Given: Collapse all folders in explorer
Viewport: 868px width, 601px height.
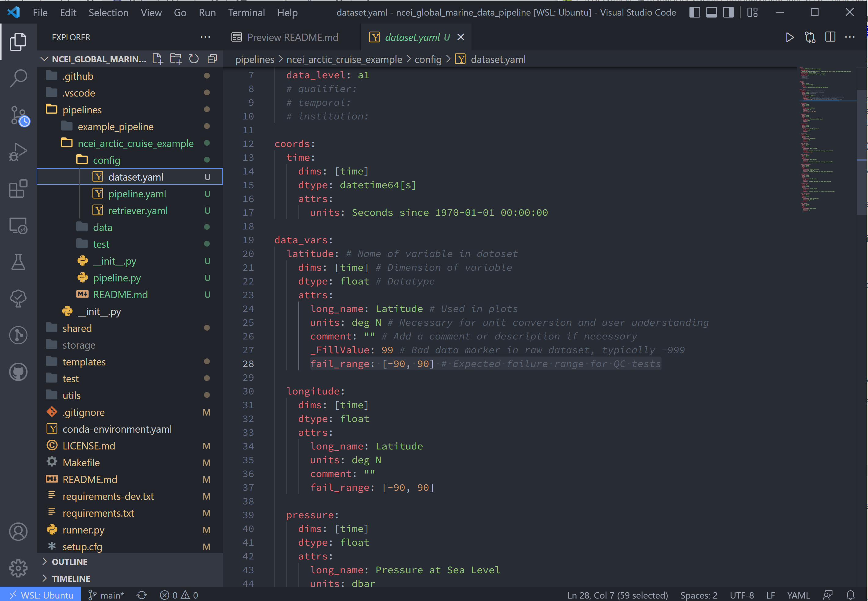Looking at the screenshot, I should point(212,59).
